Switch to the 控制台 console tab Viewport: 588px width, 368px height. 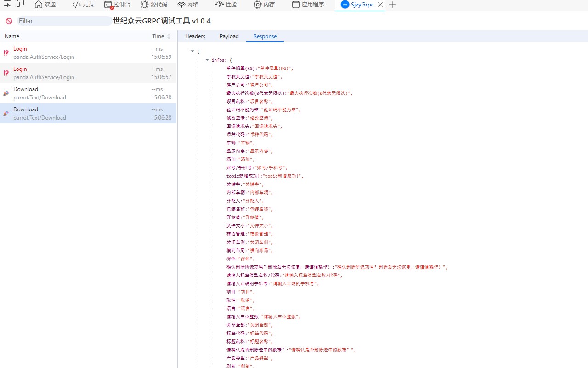pos(117,5)
